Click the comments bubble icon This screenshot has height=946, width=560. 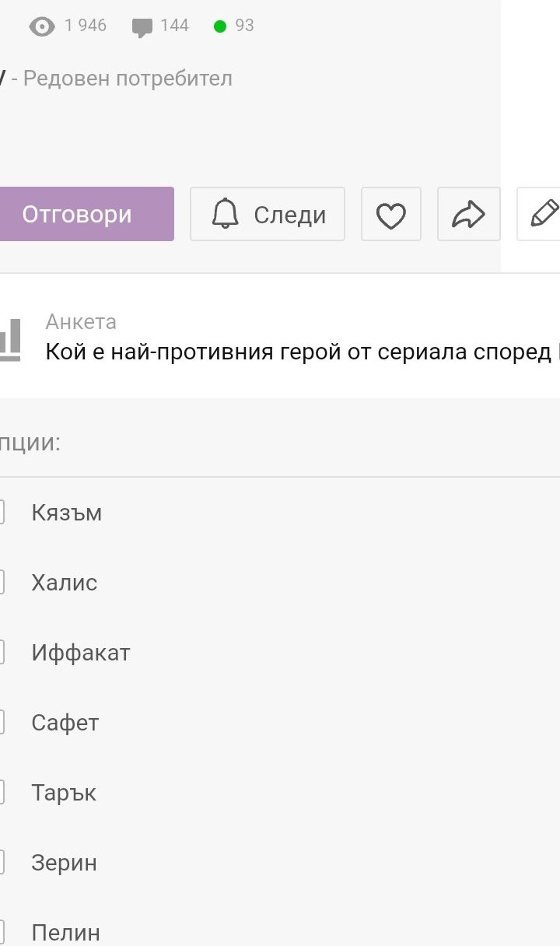(142, 27)
